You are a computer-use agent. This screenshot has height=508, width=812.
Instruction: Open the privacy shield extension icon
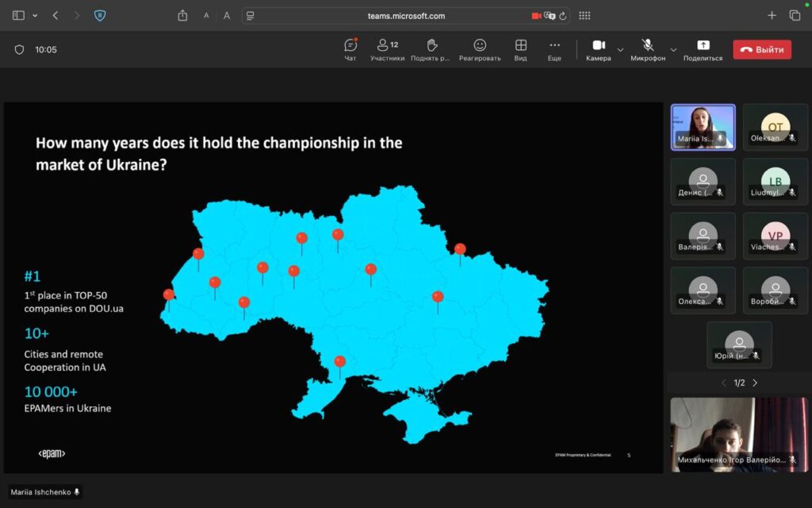tap(100, 16)
